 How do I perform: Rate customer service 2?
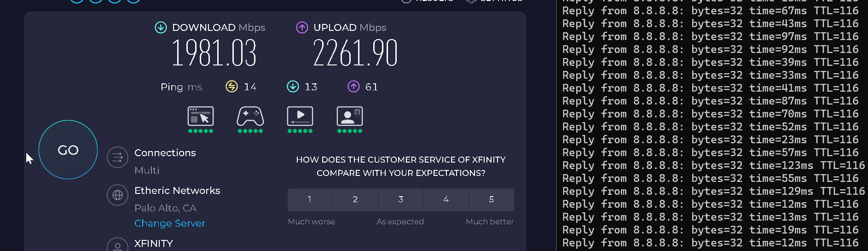pos(355,199)
